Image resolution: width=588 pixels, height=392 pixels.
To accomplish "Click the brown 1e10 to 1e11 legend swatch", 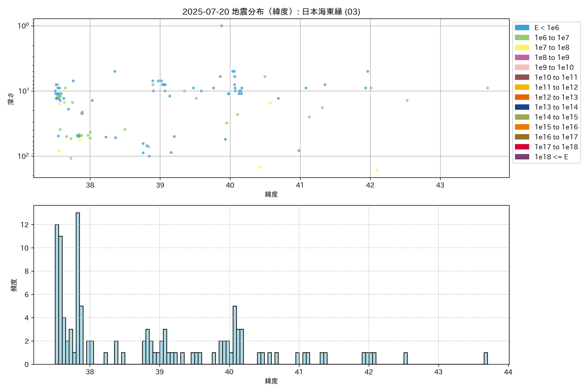I will pos(522,77).
